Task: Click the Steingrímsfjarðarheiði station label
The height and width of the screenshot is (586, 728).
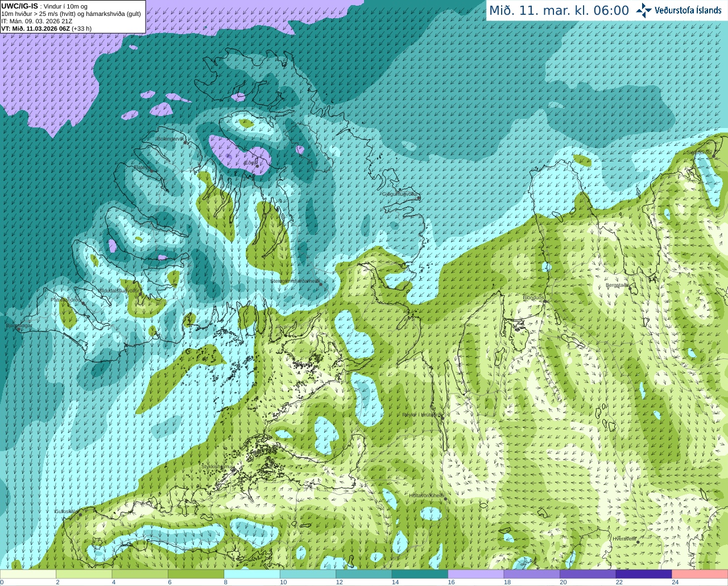Action: pyautogui.click(x=295, y=280)
